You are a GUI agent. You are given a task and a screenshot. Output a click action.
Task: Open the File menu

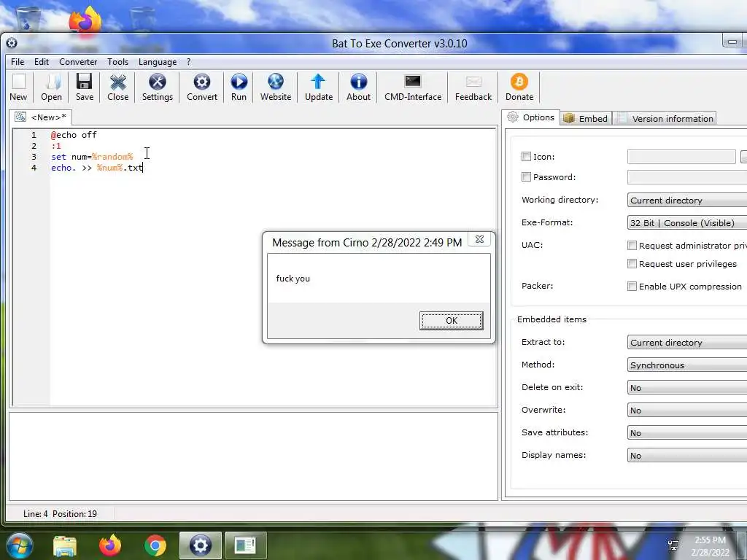18,62
